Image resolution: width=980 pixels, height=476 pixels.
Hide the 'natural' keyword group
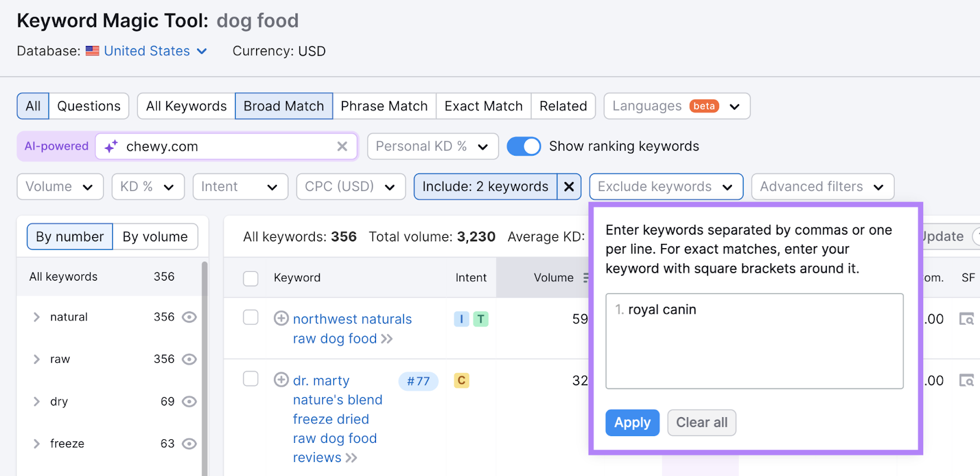click(x=190, y=317)
